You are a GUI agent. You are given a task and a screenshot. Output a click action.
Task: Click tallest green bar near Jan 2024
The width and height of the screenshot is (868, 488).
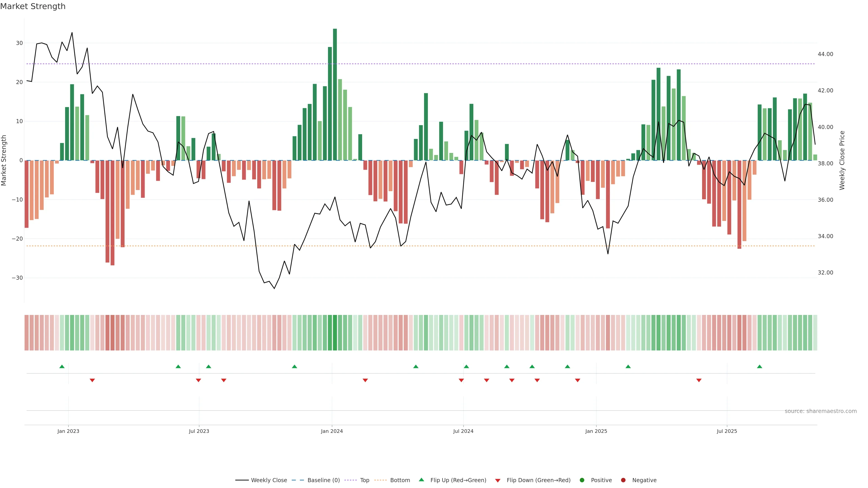(335, 94)
